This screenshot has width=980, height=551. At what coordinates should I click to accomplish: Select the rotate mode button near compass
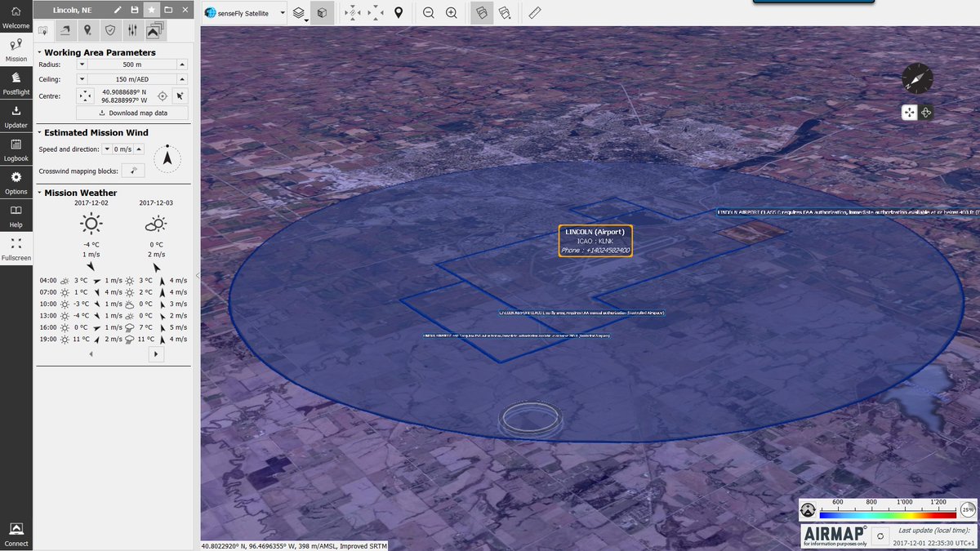point(927,113)
